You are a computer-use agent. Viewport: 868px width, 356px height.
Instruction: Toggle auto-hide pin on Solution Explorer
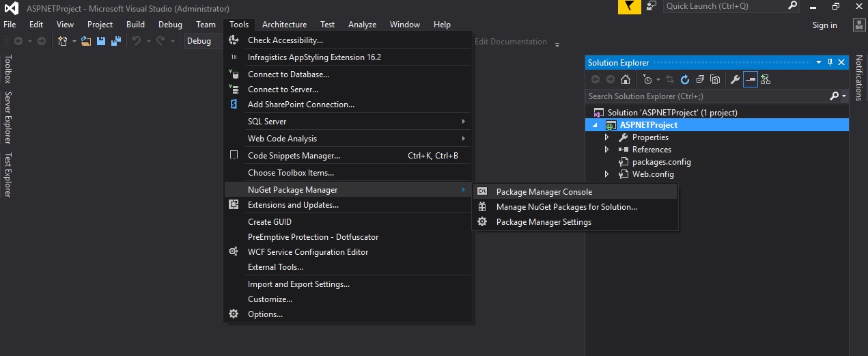point(830,62)
